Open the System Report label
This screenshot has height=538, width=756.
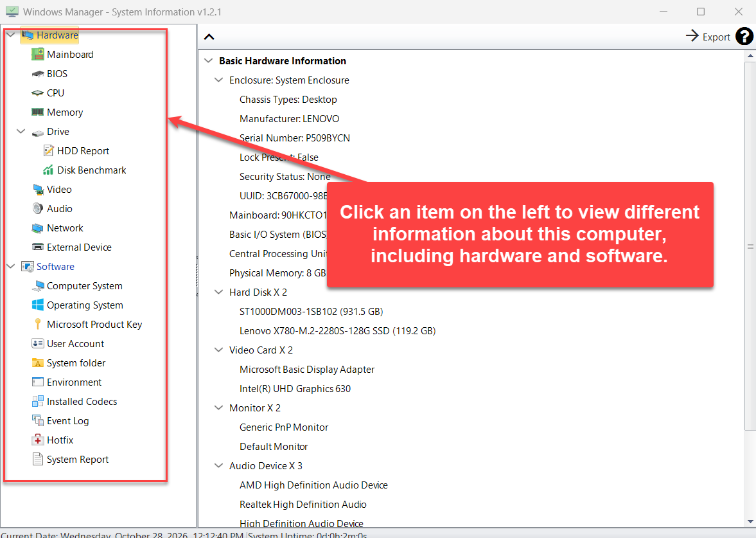point(78,460)
